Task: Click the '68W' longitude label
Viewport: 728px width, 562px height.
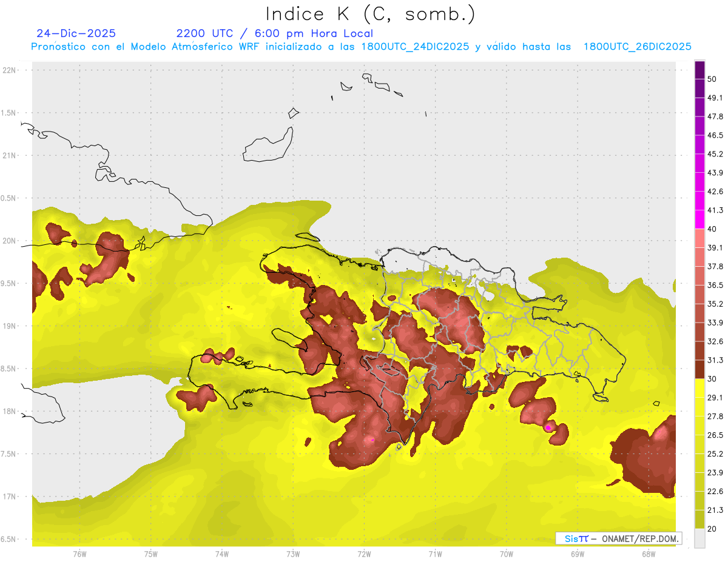Action: 649,554
